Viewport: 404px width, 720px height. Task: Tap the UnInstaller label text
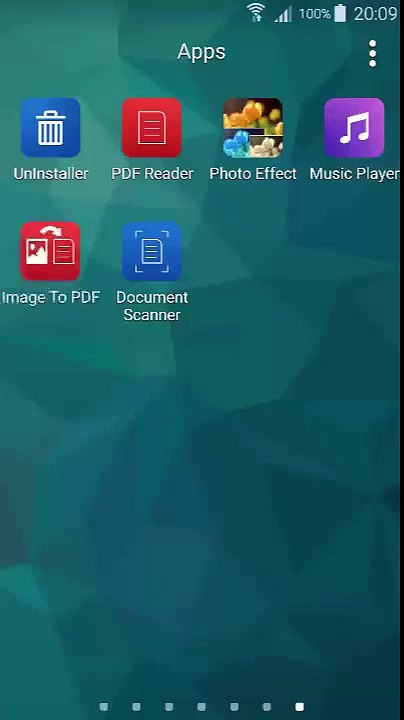click(x=50, y=174)
